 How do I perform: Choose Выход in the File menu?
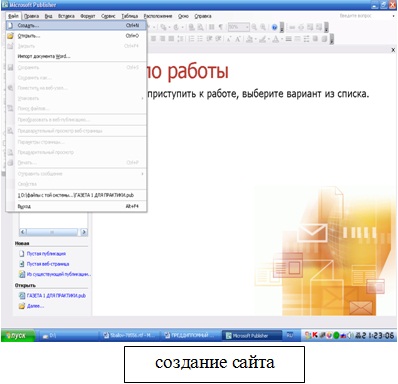(x=76, y=206)
